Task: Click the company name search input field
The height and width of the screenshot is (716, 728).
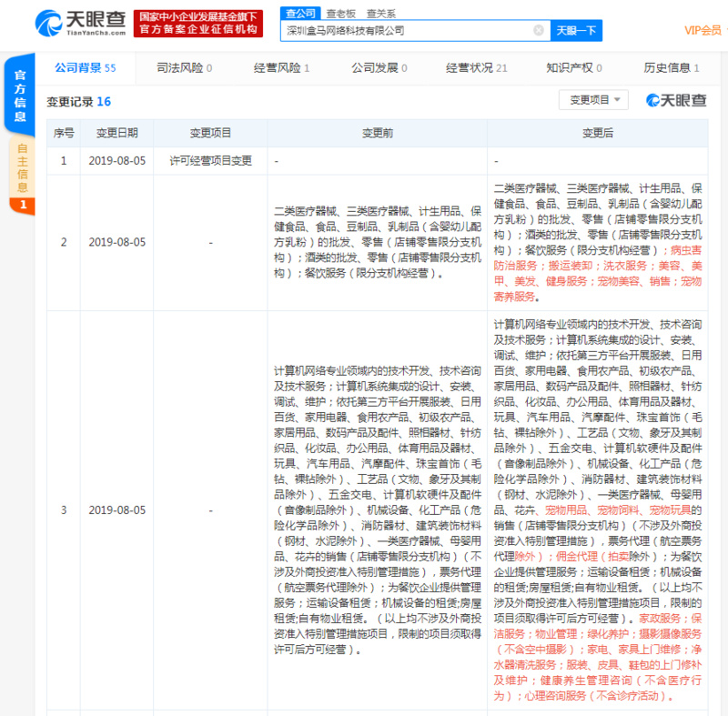Action: (409, 30)
